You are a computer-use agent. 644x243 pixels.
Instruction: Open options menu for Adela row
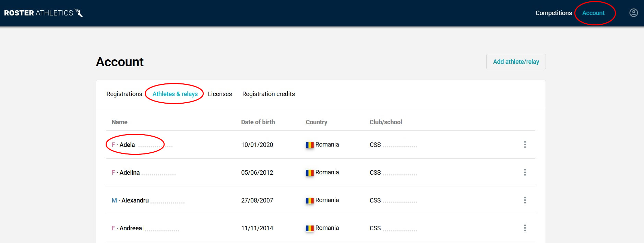coord(525,144)
